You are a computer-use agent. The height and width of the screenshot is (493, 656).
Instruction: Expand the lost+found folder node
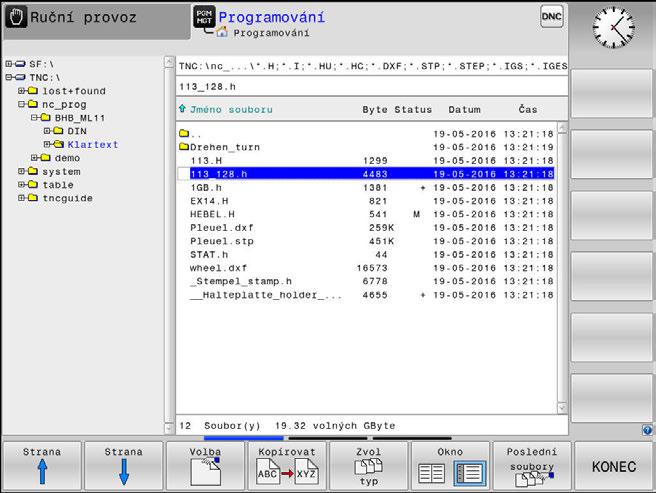[x=21, y=91]
